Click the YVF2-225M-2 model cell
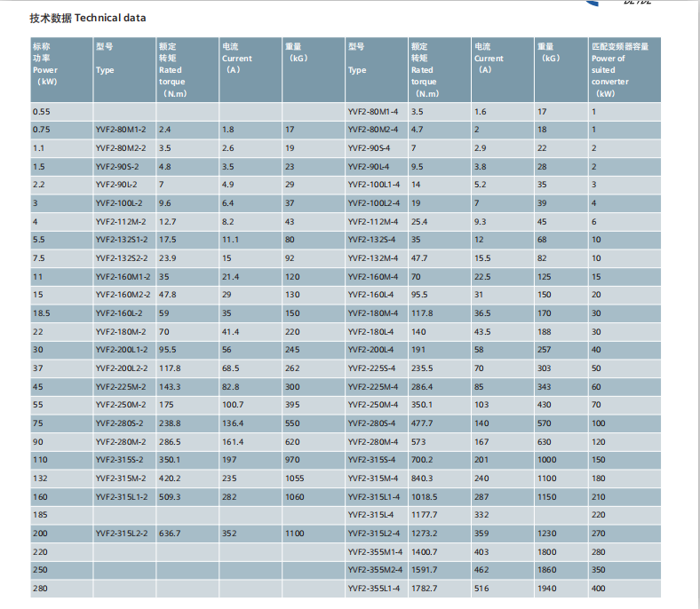 tap(121, 386)
